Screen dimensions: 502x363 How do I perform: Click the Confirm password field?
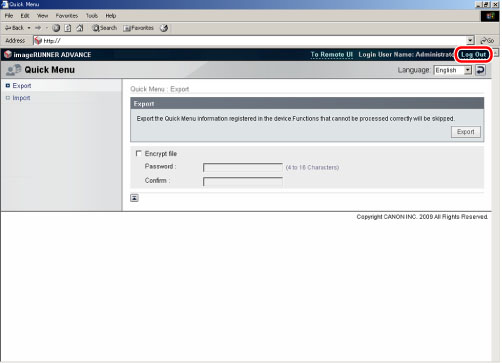[x=243, y=181]
